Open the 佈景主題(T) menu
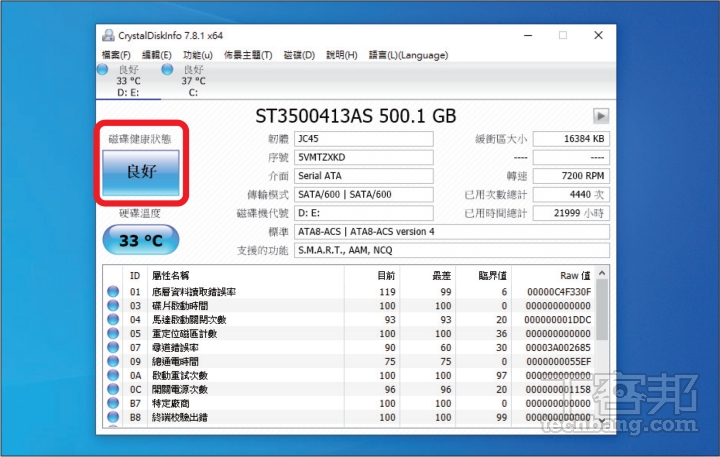The height and width of the screenshot is (457, 720). pyautogui.click(x=248, y=55)
